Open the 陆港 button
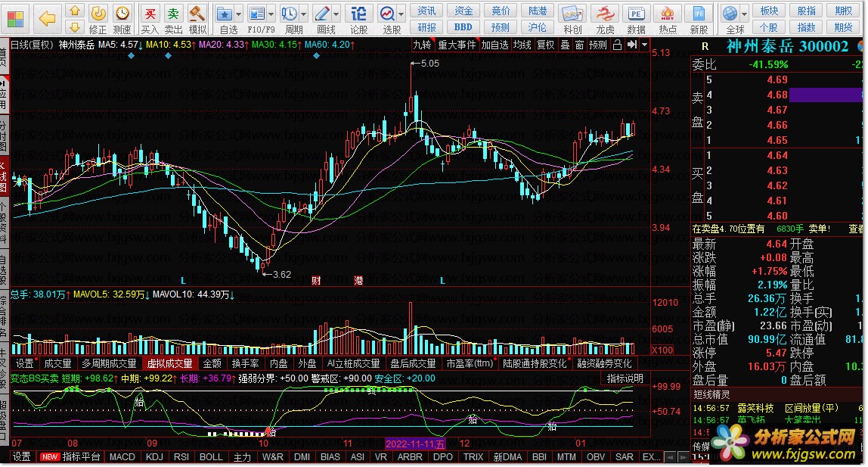The height and width of the screenshot is (467, 868). click(537, 11)
